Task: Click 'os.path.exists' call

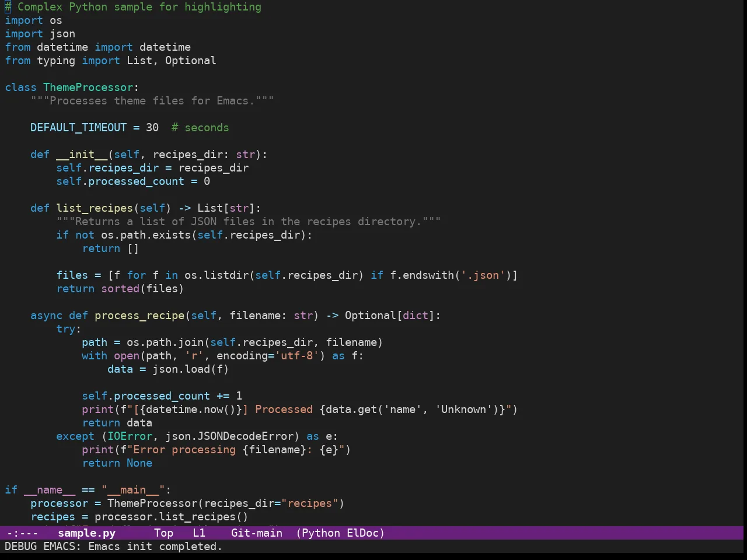Action: pos(146,235)
